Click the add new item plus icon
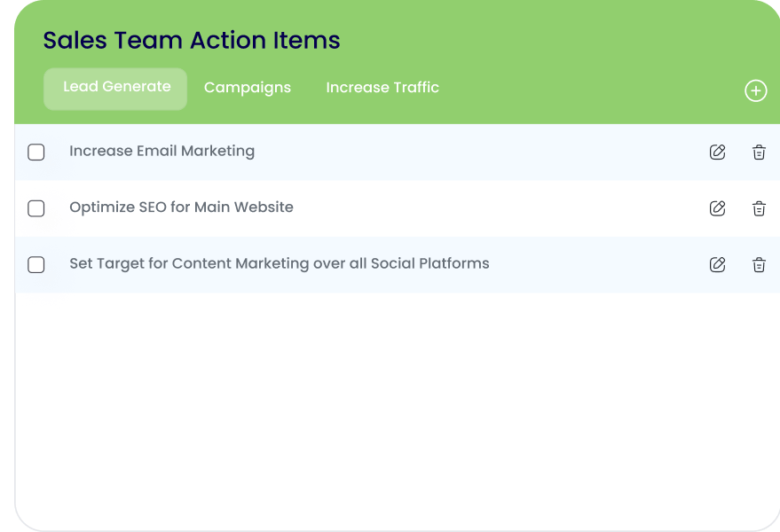Image resolution: width=780 pixels, height=532 pixels. tap(755, 90)
